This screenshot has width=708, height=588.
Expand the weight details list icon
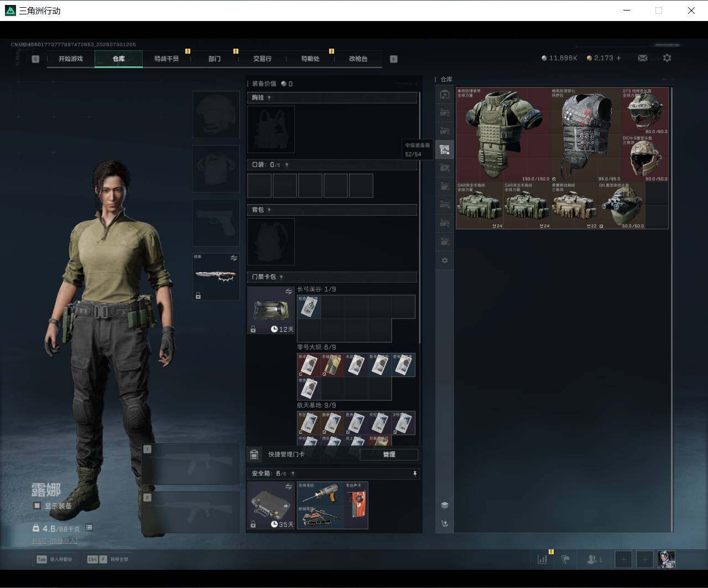(89, 528)
